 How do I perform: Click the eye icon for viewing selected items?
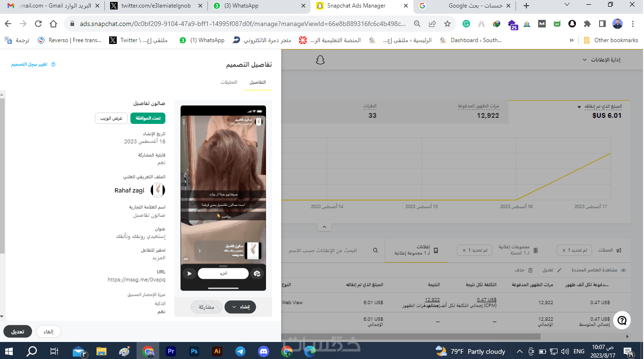click(x=623, y=270)
